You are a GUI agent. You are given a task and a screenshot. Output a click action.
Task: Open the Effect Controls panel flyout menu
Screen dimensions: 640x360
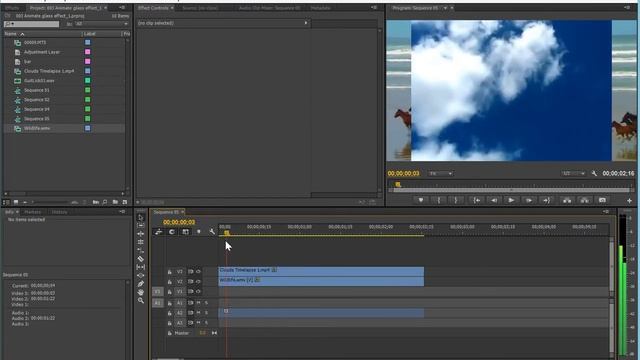coord(374,8)
